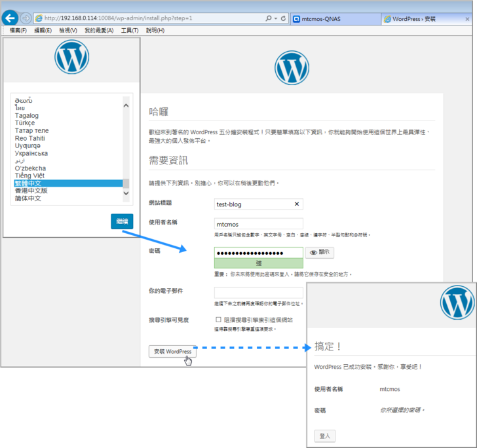Click WordPress logo on success panel
Screen dimensions: 477x448
click(x=457, y=303)
